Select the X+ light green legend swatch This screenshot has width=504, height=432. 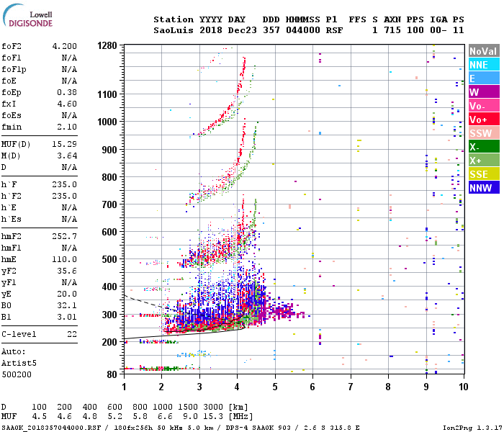coord(484,160)
